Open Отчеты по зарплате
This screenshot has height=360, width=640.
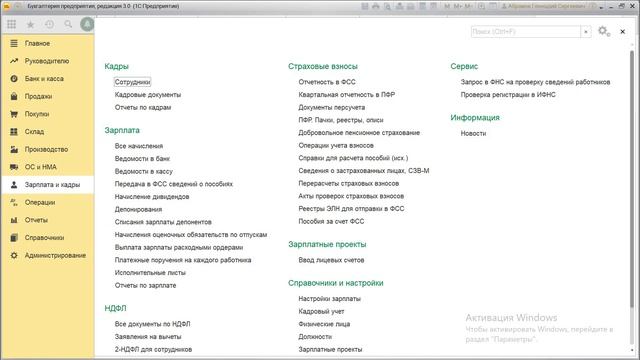pyautogui.click(x=145, y=285)
